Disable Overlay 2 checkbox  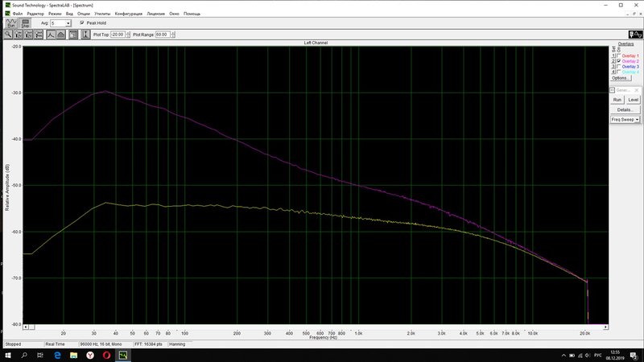click(x=619, y=61)
